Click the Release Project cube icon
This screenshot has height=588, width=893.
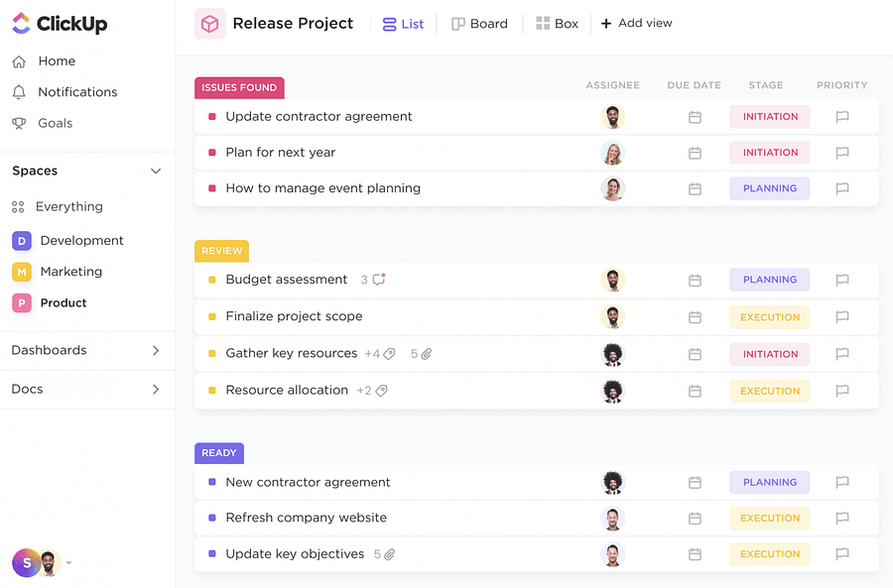pyautogui.click(x=210, y=24)
